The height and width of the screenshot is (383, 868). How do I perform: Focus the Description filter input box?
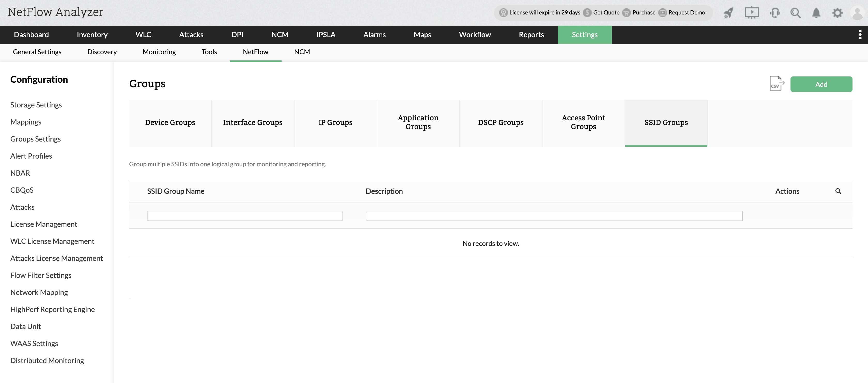554,216
